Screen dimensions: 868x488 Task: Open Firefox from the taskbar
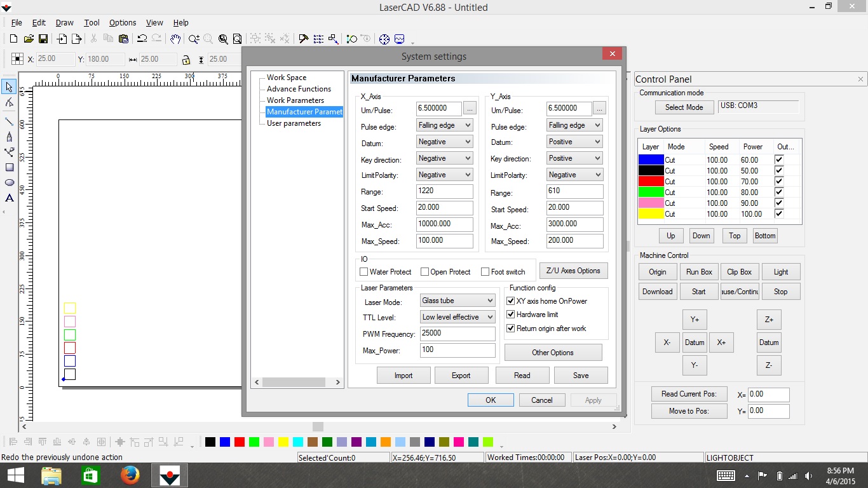click(130, 475)
